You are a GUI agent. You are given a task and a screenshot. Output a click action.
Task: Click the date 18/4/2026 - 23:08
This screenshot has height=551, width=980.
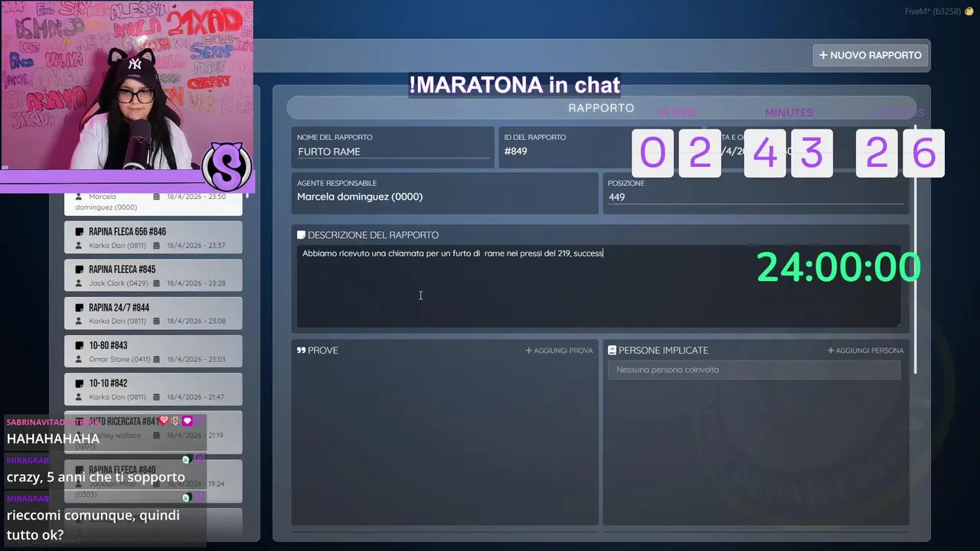196,321
